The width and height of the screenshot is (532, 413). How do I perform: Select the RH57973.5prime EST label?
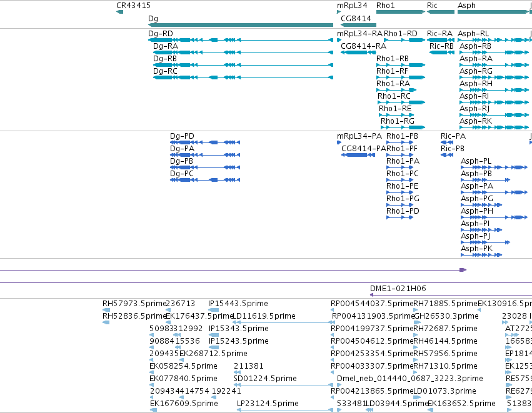[134, 304]
